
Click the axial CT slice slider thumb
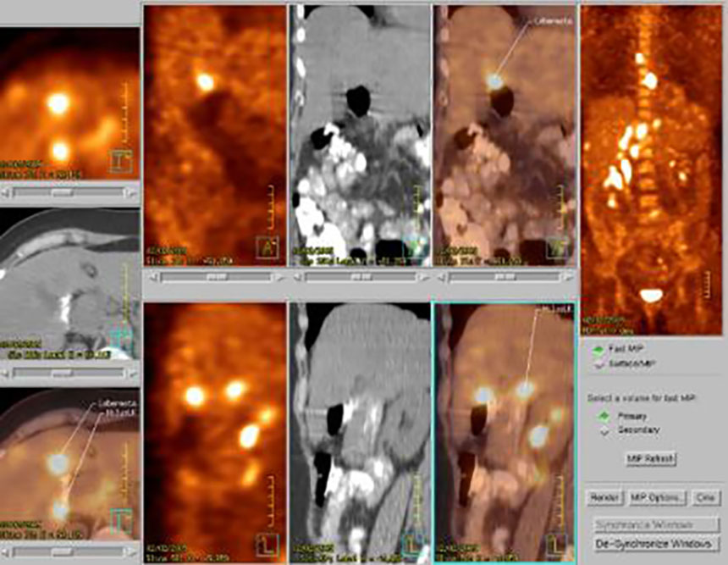62,373
